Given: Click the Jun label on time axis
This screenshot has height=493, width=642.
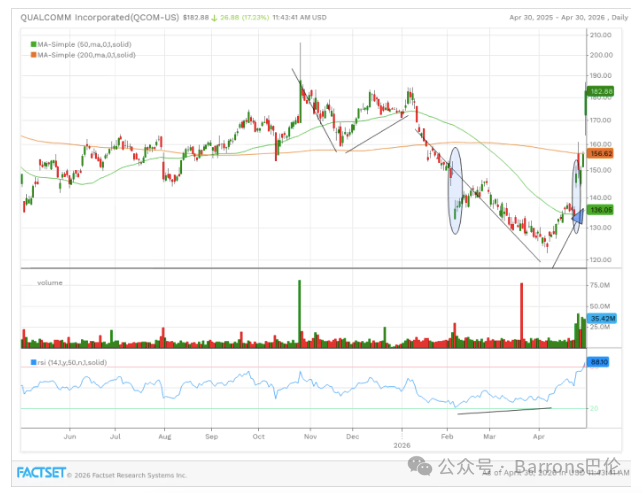Looking at the screenshot, I should pos(70,436).
